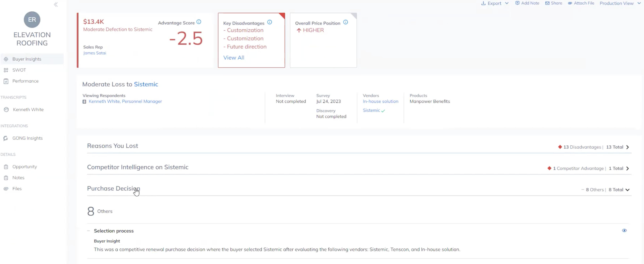
Task: Open Buyer Insights menu item
Action: click(32, 59)
